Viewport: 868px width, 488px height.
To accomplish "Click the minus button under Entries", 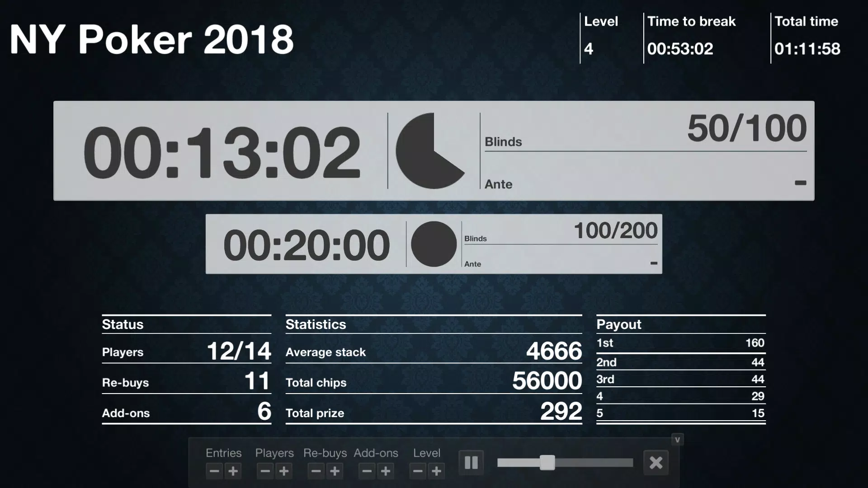I will [x=213, y=471].
